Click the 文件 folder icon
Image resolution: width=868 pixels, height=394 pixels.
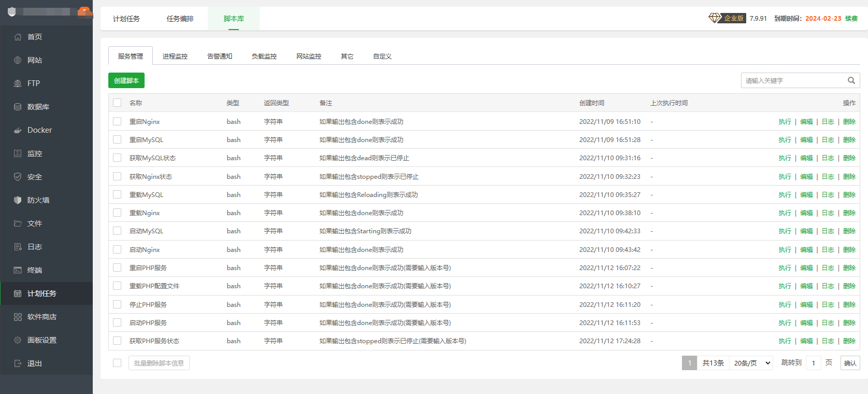(18, 223)
